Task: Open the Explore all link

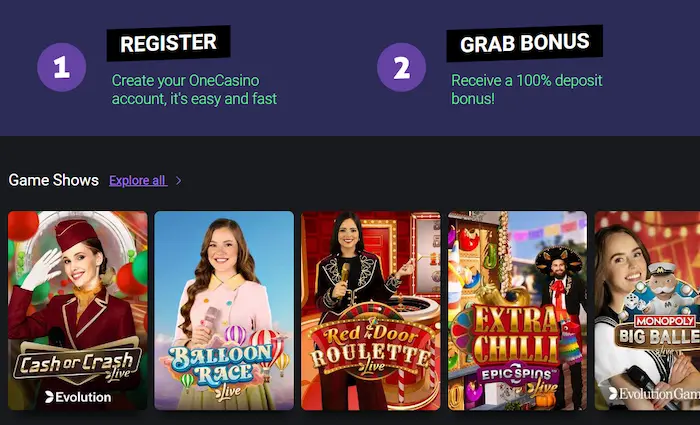Action: 138,180
